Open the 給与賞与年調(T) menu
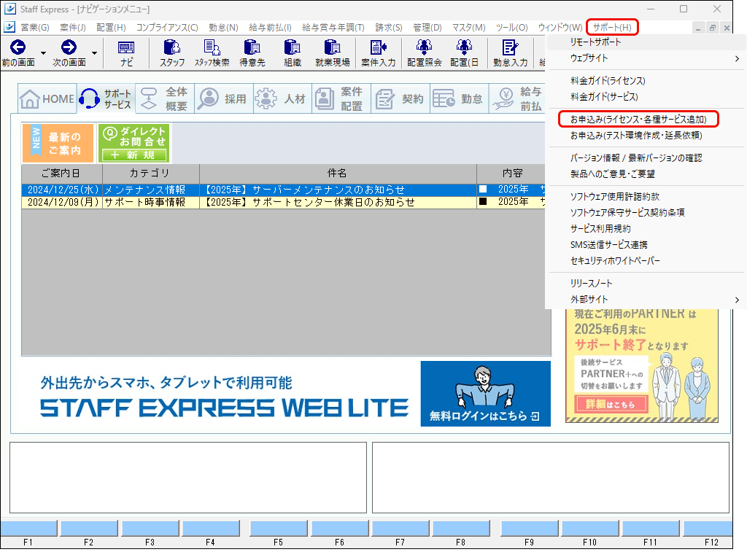The image size is (747, 560). click(333, 27)
